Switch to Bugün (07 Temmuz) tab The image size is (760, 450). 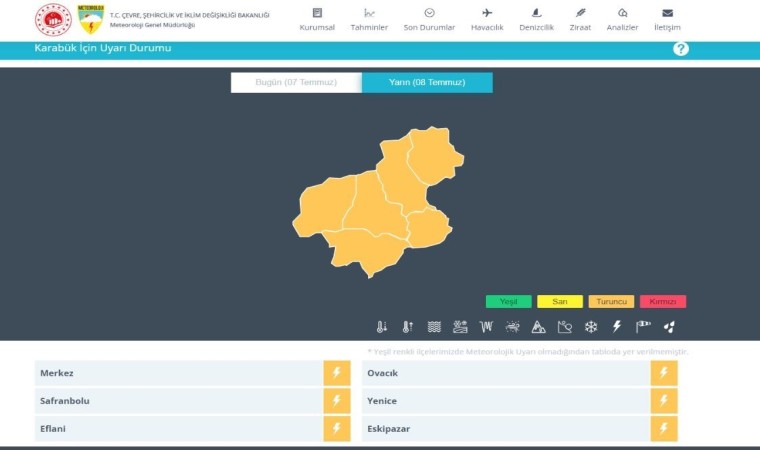(x=296, y=82)
